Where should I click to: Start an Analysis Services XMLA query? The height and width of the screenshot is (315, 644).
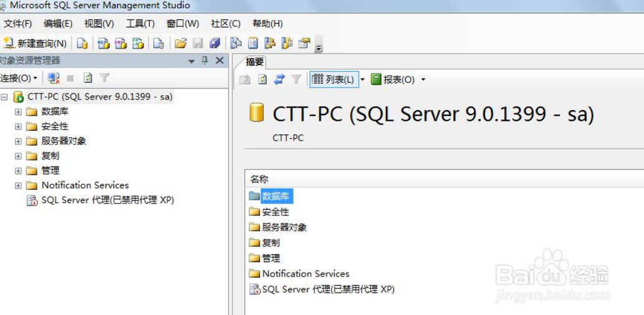(x=138, y=44)
